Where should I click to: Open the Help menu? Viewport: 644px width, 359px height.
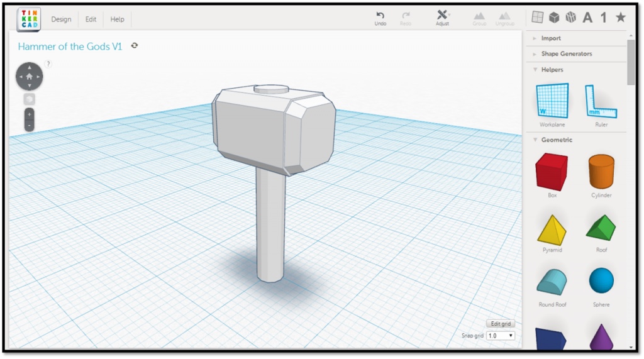coord(117,19)
